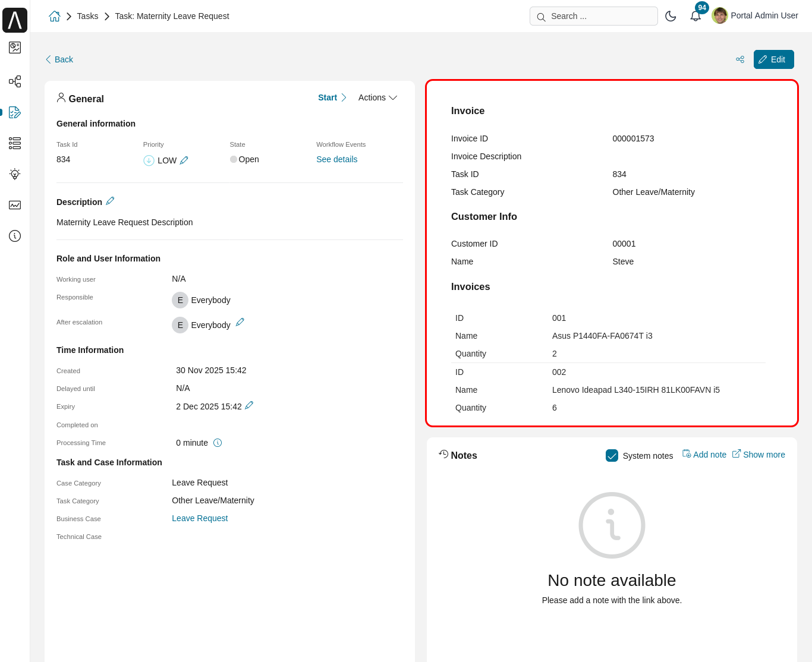Show more notes
812x662 pixels.
759,454
